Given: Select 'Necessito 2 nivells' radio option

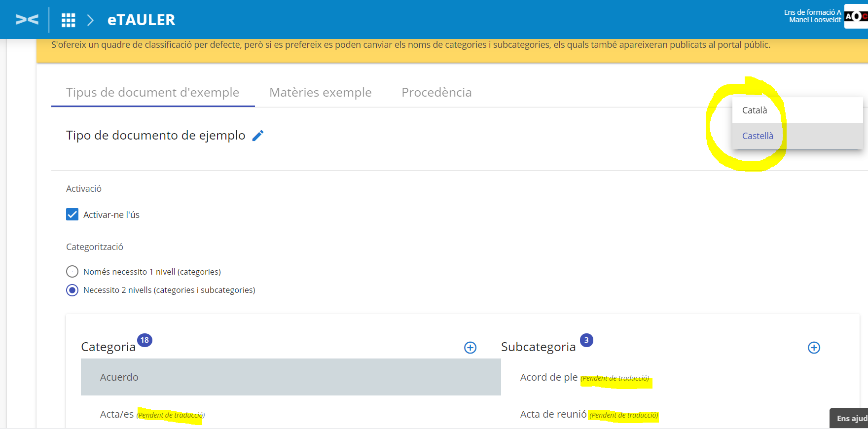Looking at the screenshot, I should [x=72, y=290].
